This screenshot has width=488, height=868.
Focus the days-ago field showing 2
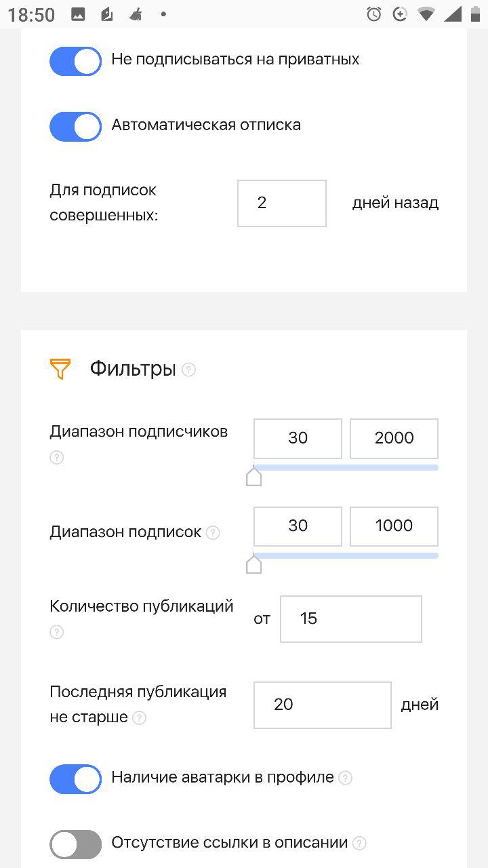(x=281, y=203)
